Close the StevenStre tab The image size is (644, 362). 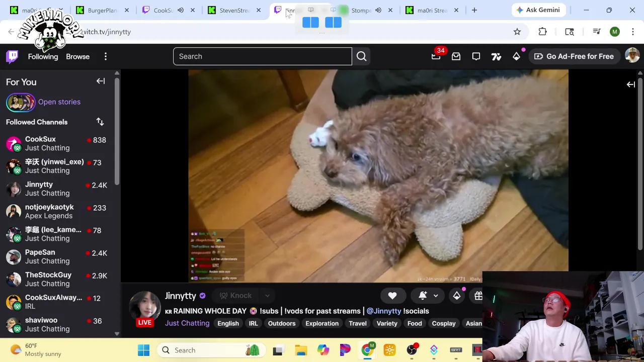coord(259,10)
